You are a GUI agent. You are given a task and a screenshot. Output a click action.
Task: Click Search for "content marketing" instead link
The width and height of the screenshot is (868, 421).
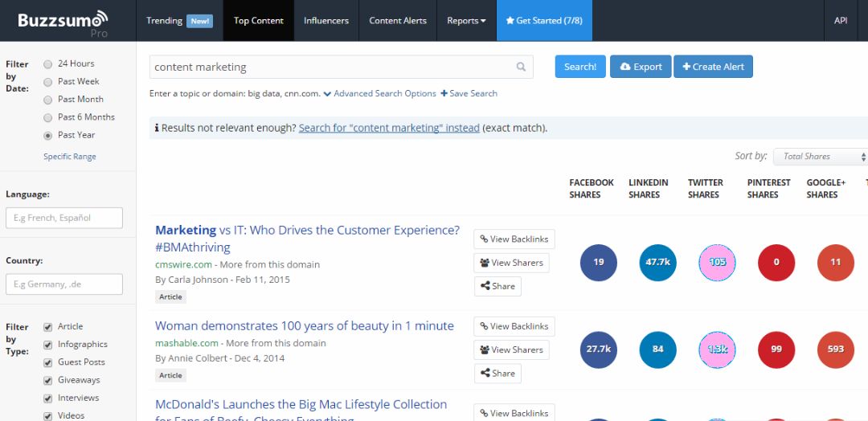coord(389,128)
